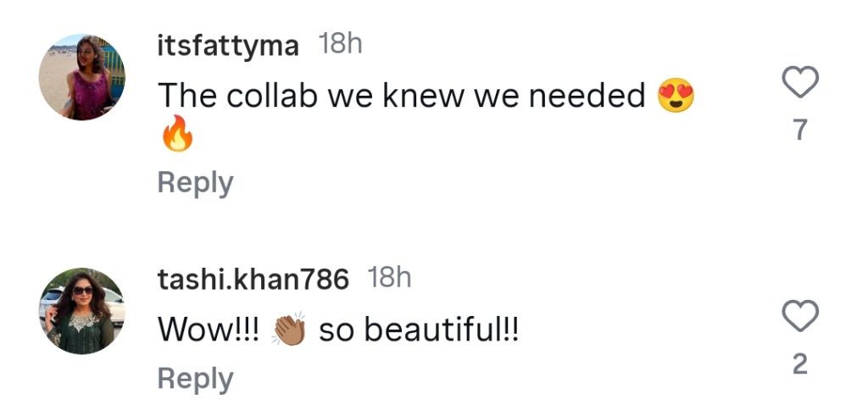The height and width of the screenshot is (410, 868).
Task: Like tashi.khan786's comment with the heart
Action: [x=798, y=318]
